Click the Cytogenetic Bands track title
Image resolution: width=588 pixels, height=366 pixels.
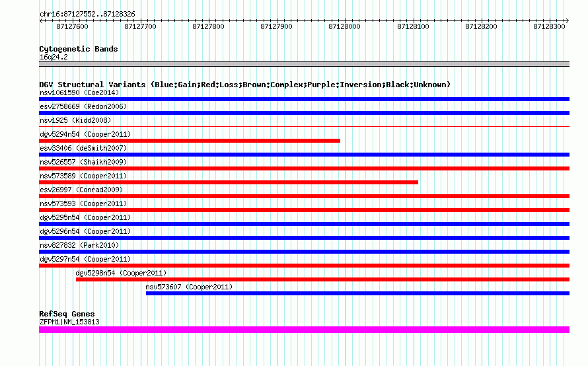click(x=79, y=49)
